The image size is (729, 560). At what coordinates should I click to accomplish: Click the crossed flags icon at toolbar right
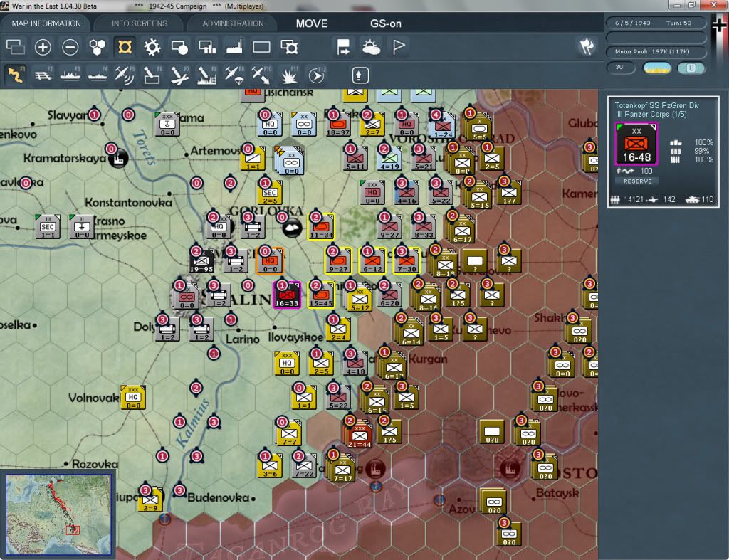587,46
